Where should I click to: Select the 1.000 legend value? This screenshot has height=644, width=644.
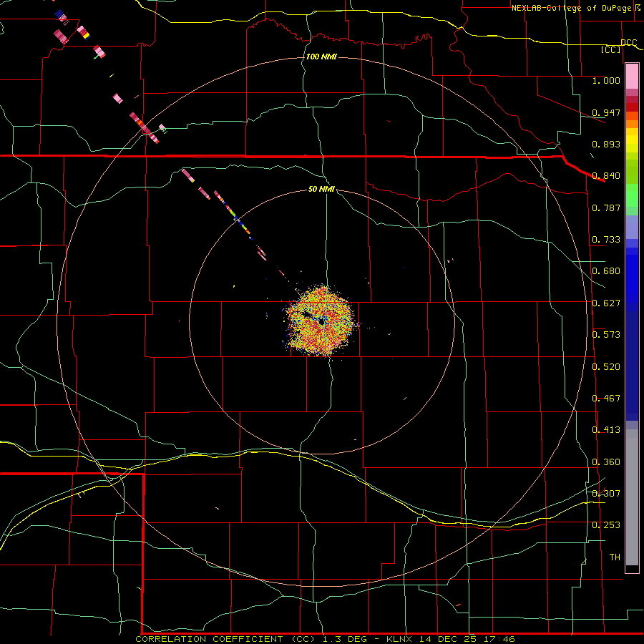[606, 80]
